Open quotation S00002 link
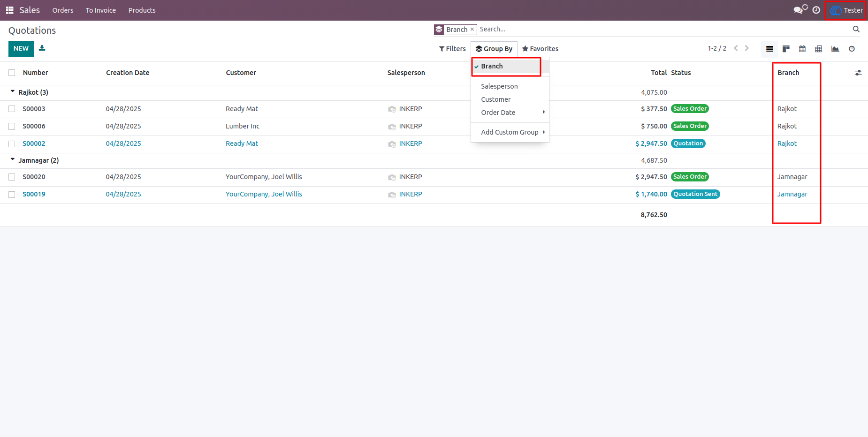The height and width of the screenshot is (437, 868). pos(34,143)
